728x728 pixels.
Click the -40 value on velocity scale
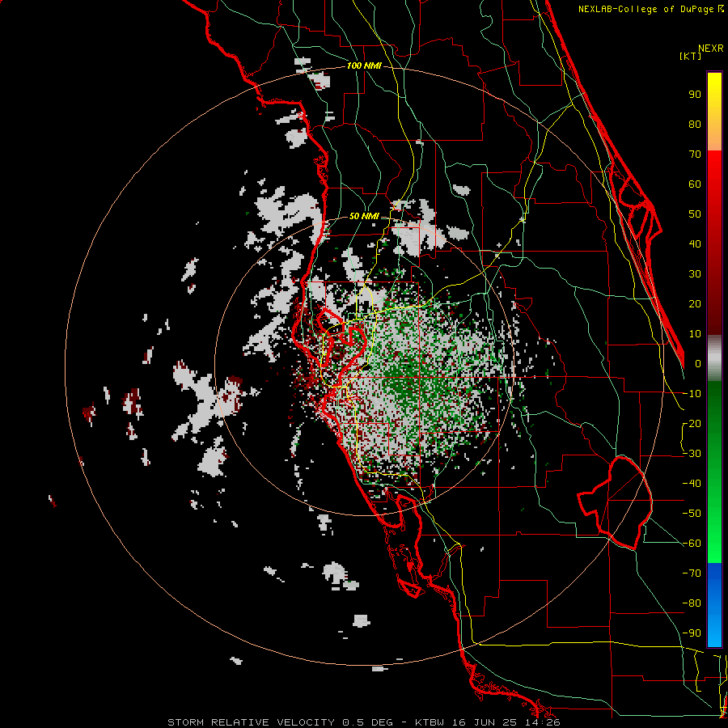pos(692,484)
